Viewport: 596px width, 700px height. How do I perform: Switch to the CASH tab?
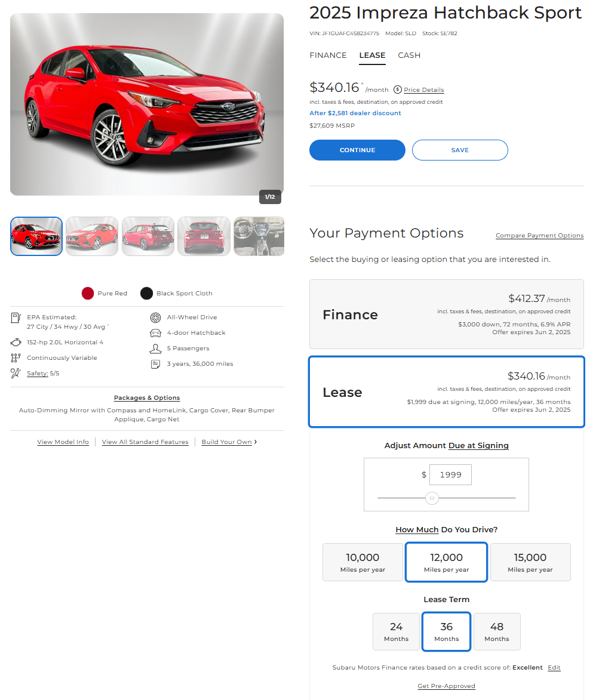(409, 55)
